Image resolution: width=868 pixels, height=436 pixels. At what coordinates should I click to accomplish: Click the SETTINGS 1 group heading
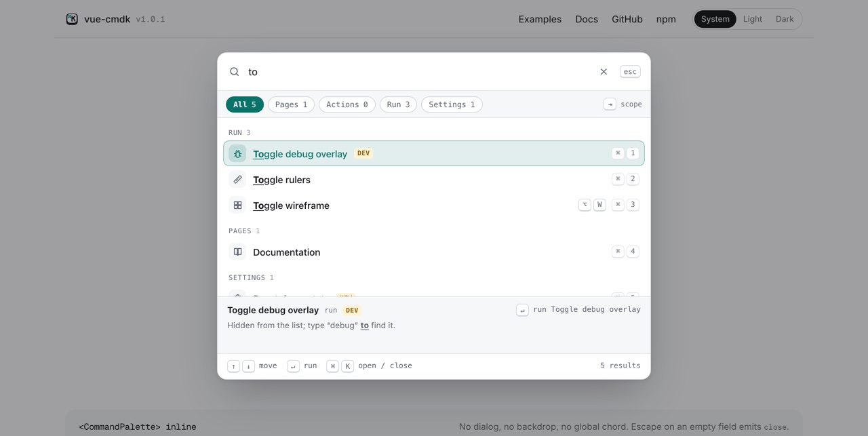point(251,278)
